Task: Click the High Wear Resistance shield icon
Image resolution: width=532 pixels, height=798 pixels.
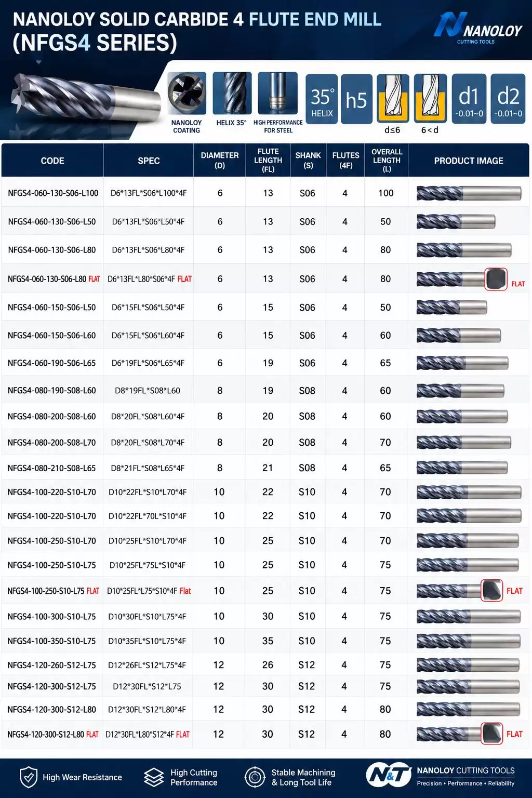Action: [x=28, y=777]
